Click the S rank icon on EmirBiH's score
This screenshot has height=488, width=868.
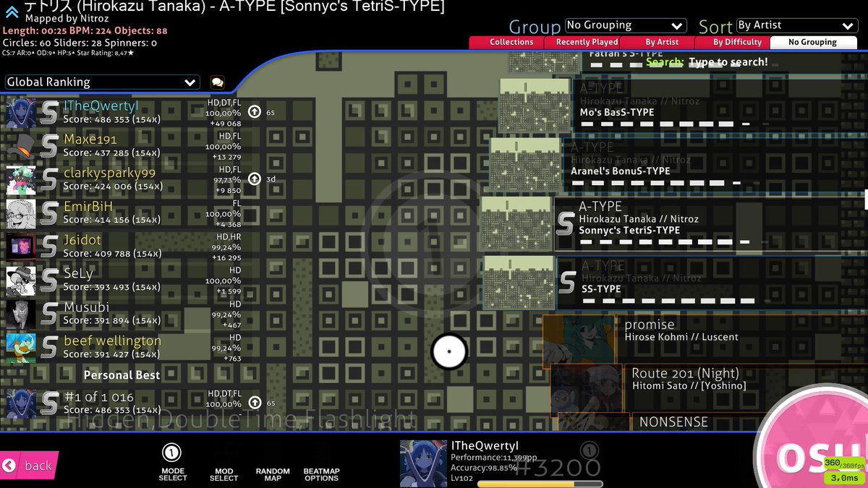(x=49, y=214)
